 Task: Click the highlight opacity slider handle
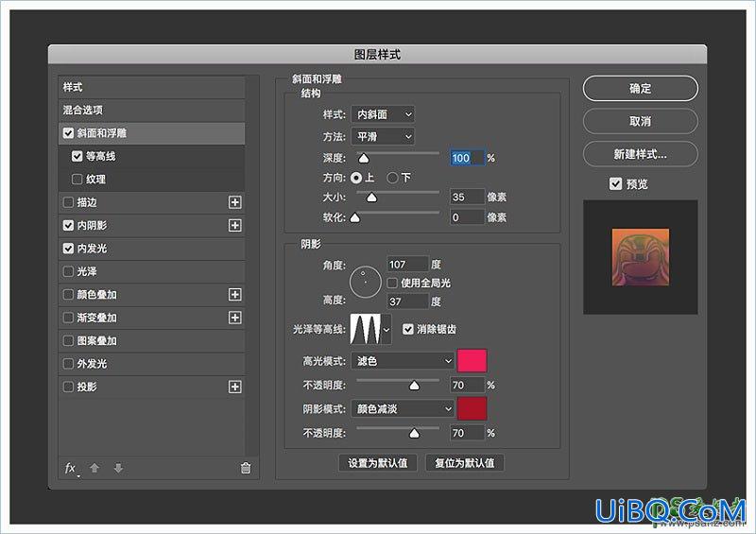pyautogui.click(x=414, y=386)
